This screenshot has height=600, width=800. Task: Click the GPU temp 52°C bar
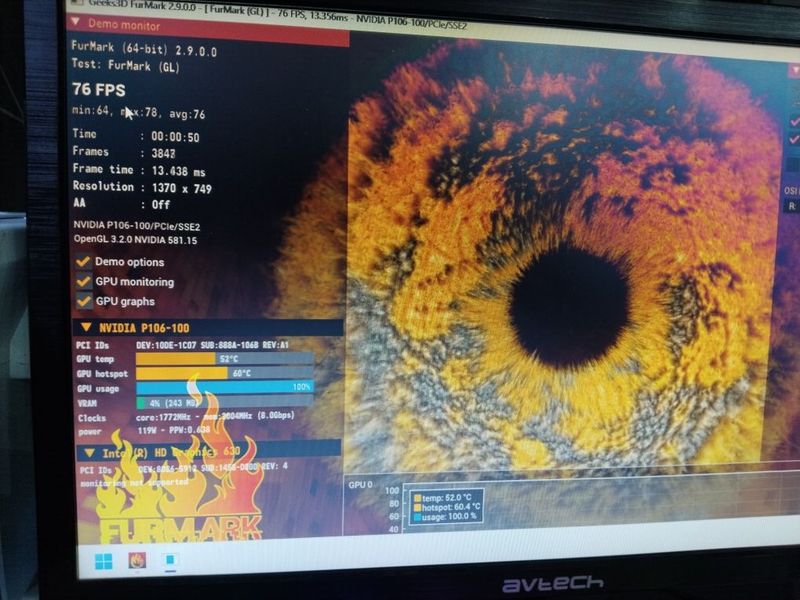tap(224, 359)
